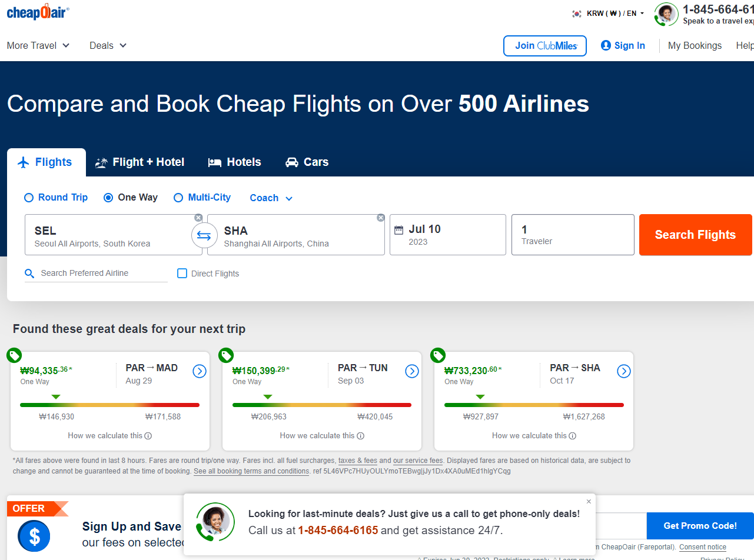Clear the SEL origin field with X icon
This screenshot has width=754, height=560.
click(198, 218)
